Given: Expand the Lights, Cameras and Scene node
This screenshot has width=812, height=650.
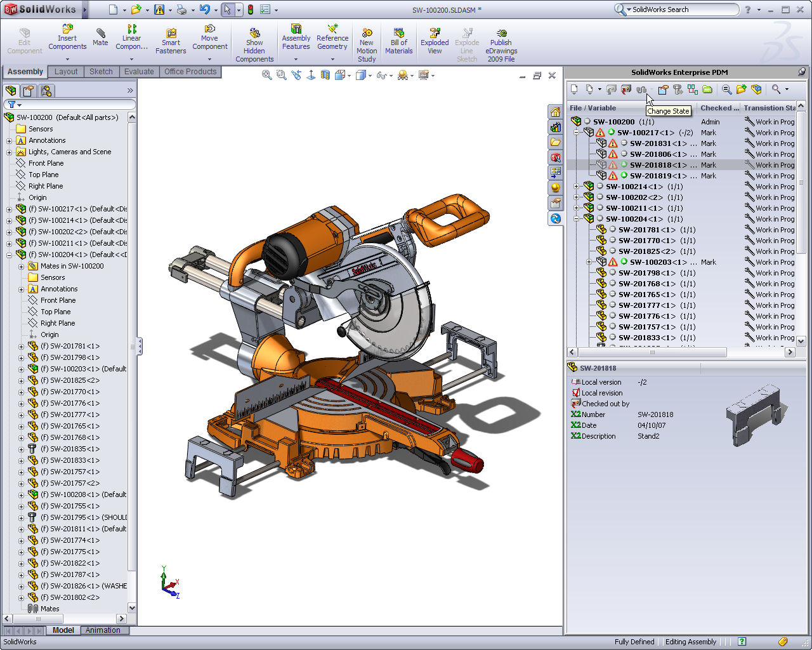Looking at the screenshot, I should click(9, 152).
